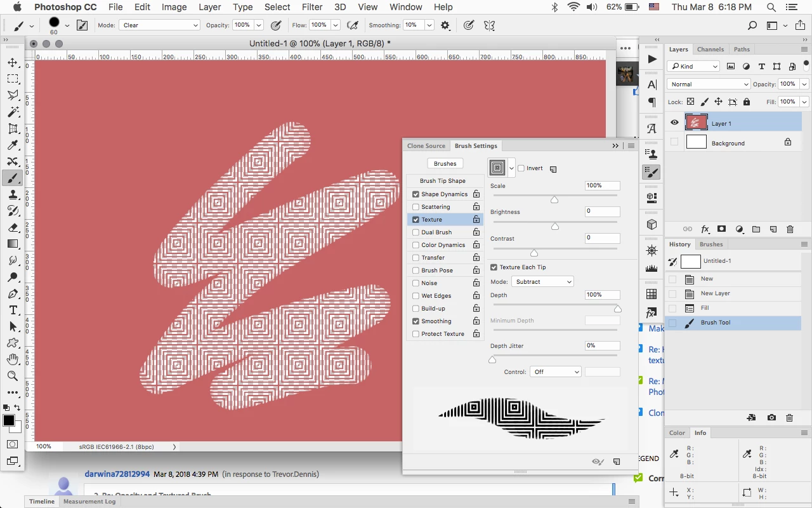The width and height of the screenshot is (812, 508).
Task: Select the Gradient tool
Action: click(x=13, y=244)
